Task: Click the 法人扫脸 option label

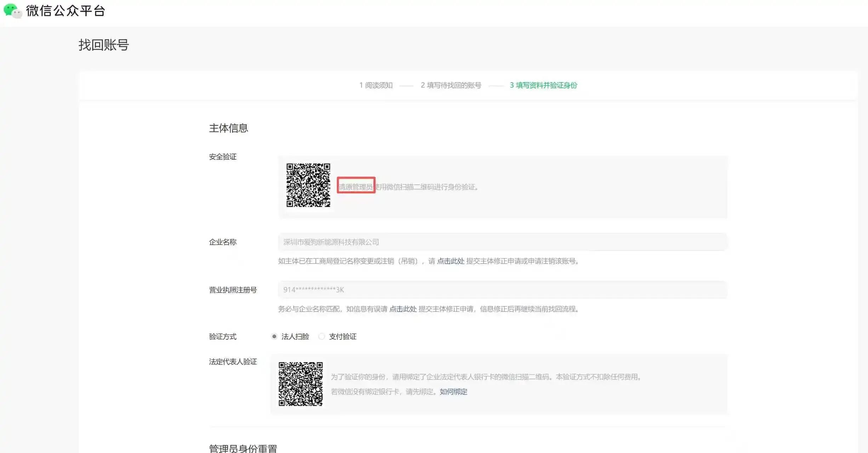Action: pos(295,337)
